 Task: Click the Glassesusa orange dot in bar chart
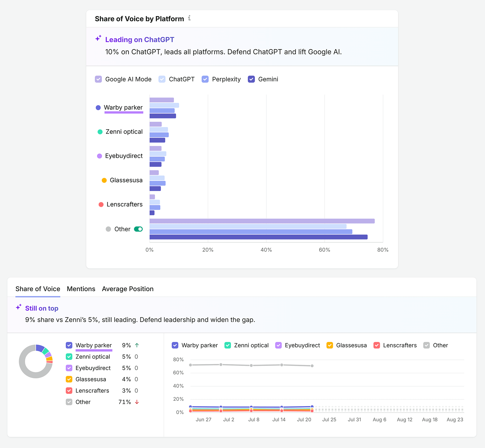tap(104, 180)
